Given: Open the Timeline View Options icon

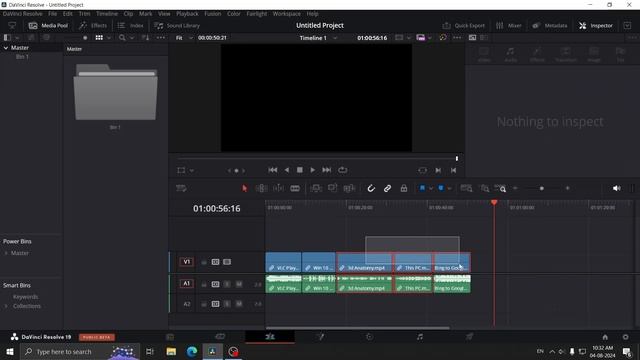Looking at the screenshot, I should pos(181,188).
